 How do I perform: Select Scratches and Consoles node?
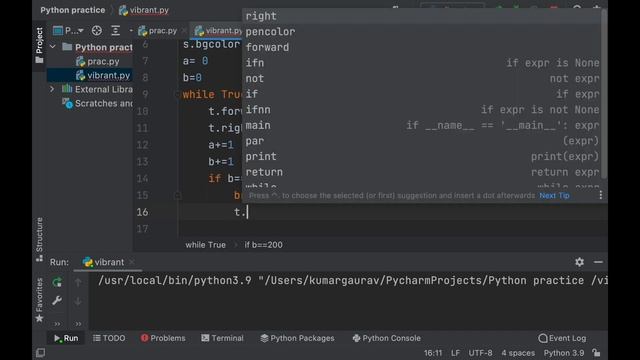[98, 103]
